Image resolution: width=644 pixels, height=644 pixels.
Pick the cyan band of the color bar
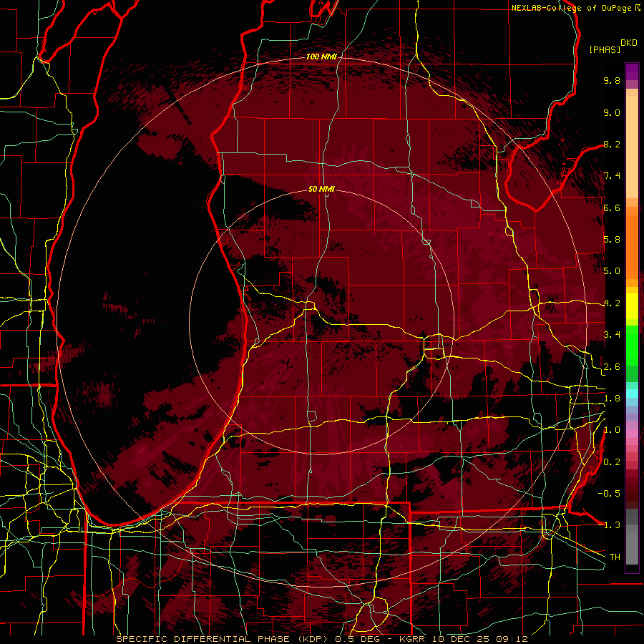tap(632, 394)
